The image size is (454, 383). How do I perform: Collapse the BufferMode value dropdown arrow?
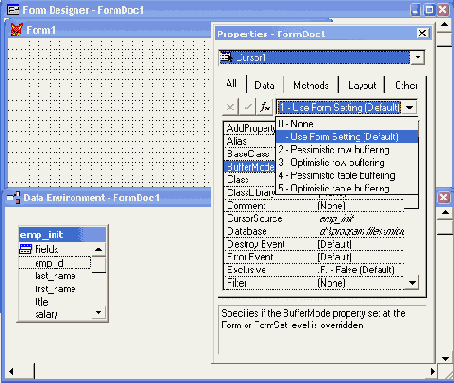click(409, 107)
